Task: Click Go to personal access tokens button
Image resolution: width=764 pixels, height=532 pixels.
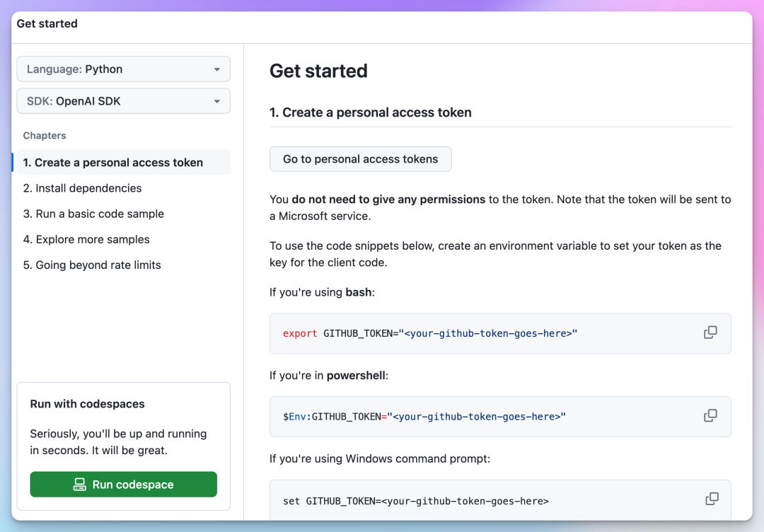Action: [x=360, y=159]
